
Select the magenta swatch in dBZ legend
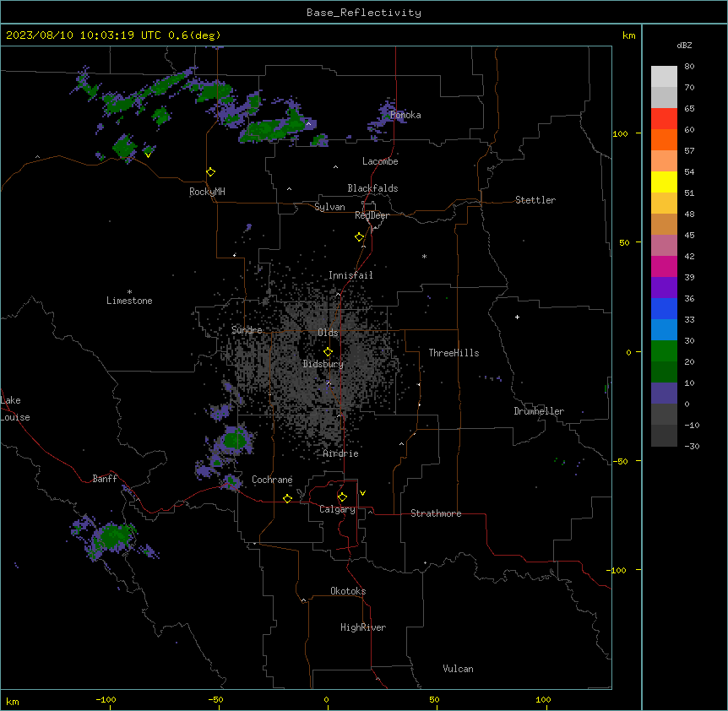664,266
